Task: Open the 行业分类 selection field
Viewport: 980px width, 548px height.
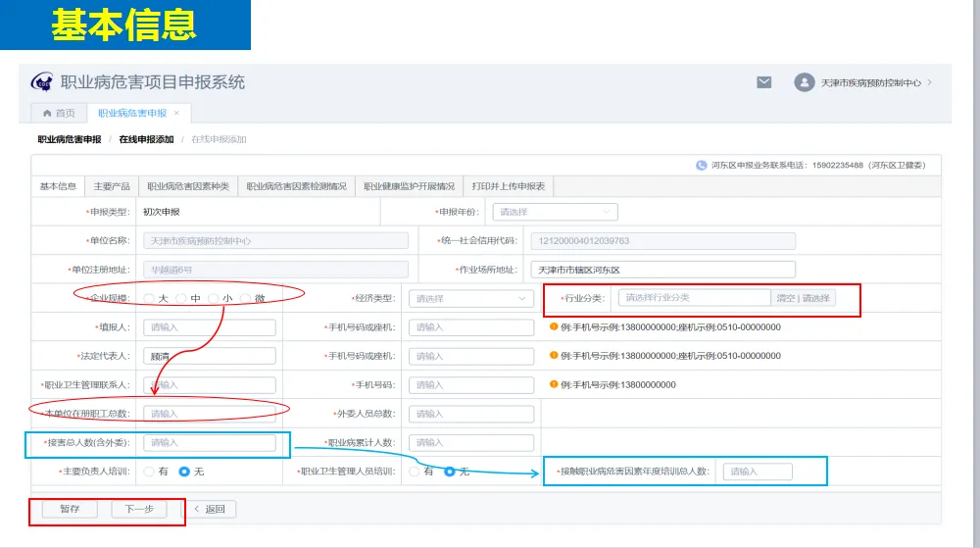Action: pos(695,298)
